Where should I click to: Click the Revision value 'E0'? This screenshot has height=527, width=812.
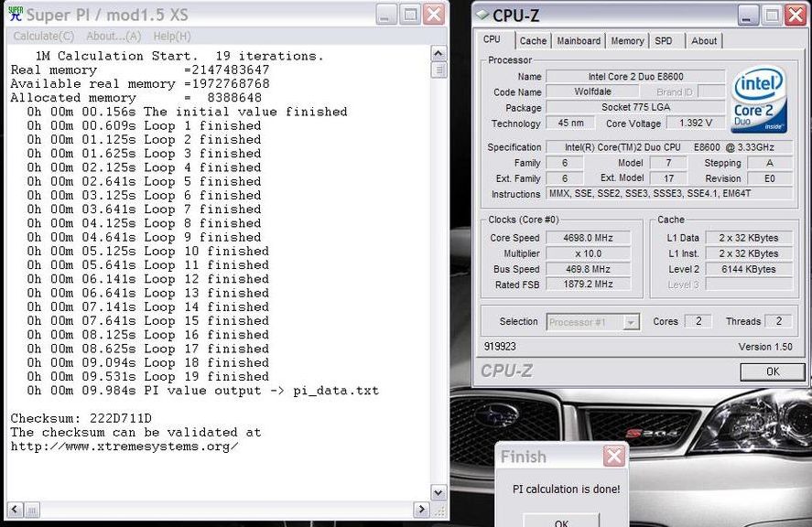[x=770, y=178]
